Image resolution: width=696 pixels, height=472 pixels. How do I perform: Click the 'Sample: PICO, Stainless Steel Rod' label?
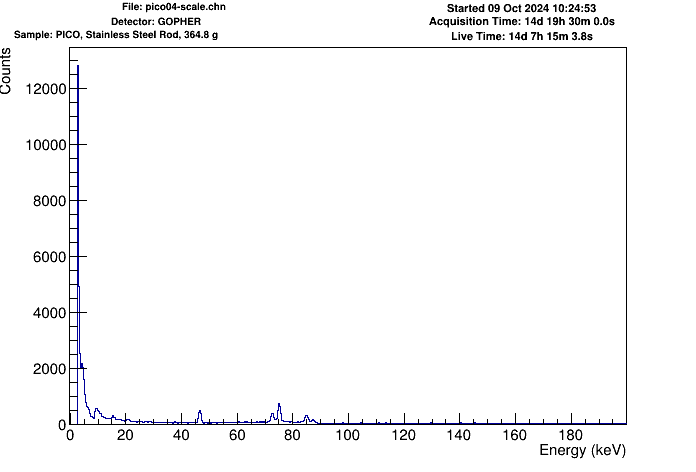[x=96, y=35]
